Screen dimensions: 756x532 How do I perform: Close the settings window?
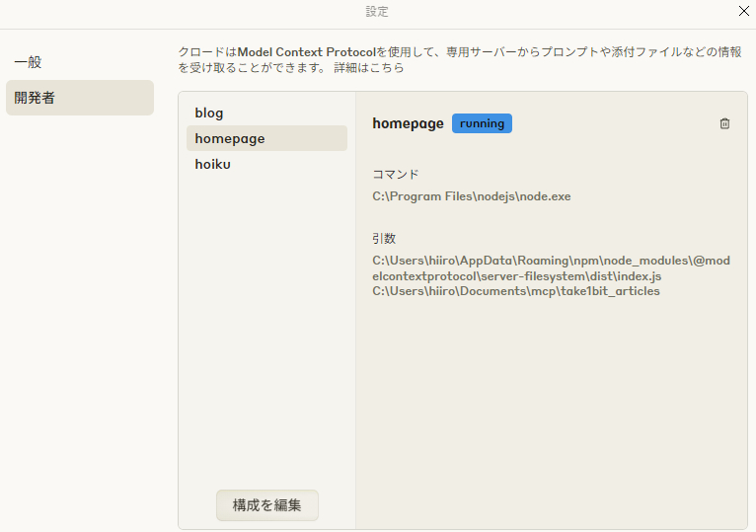point(744,12)
